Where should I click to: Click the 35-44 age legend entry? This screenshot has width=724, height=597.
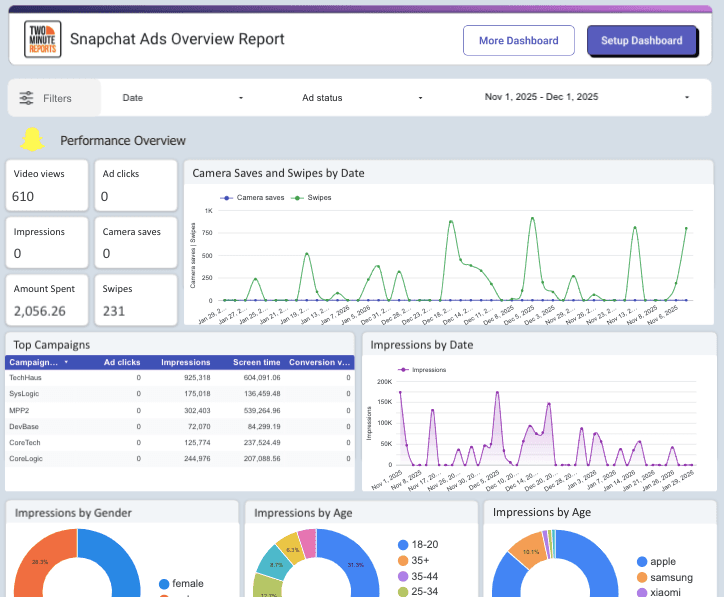pyautogui.click(x=418, y=576)
